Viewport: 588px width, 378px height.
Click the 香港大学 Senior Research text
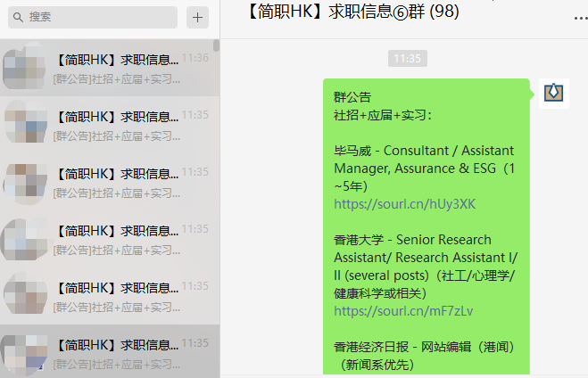point(426,267)
